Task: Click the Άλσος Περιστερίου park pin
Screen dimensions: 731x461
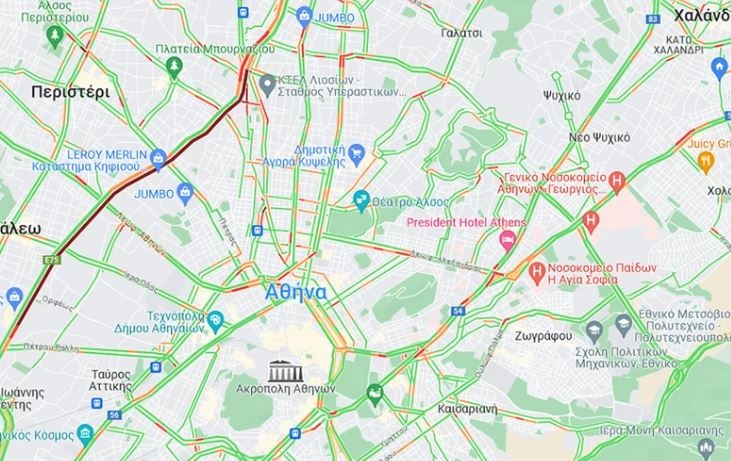Action: [55, 36]
